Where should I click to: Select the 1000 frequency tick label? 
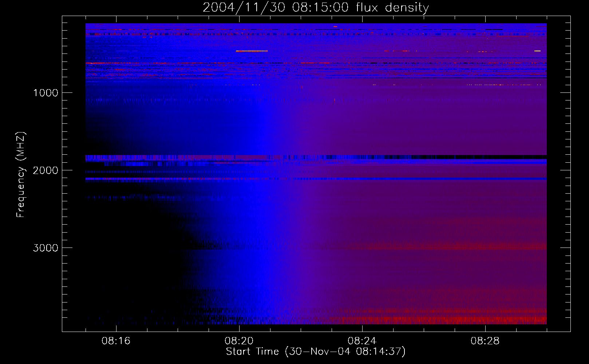click(46, 93)
